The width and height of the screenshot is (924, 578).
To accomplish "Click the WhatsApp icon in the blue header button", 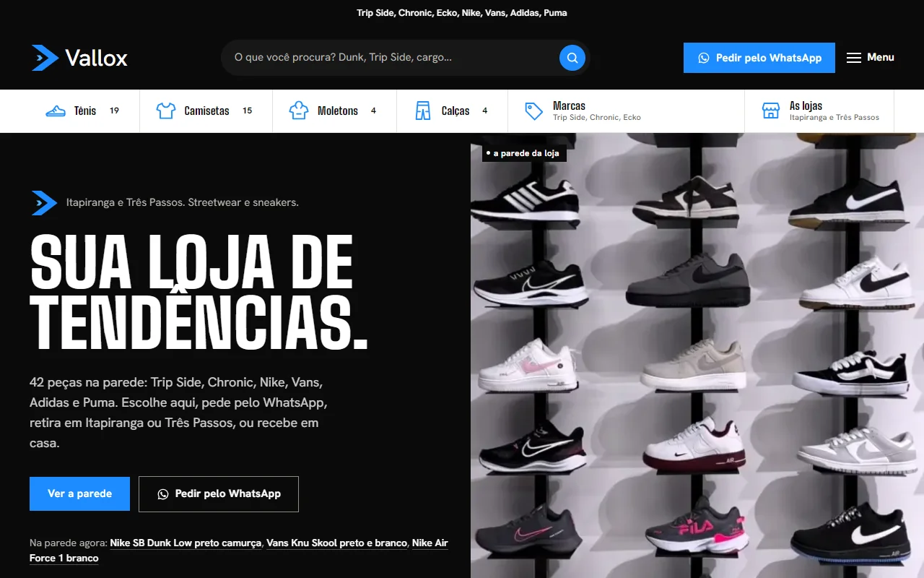I will coord(704,58).
